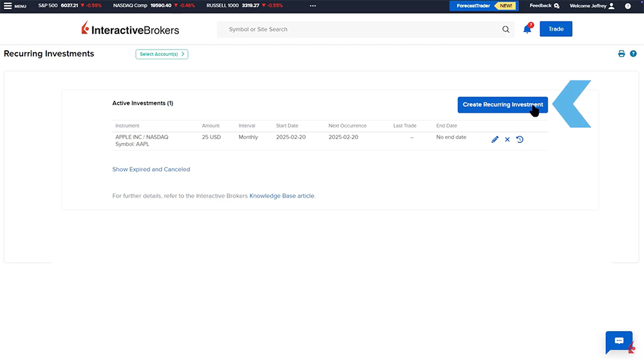Click the blue Trade button

point(556,29)
